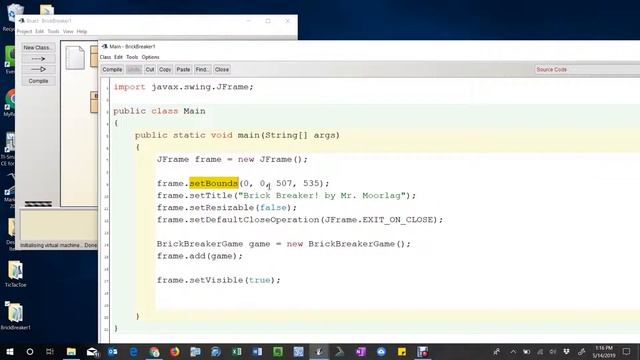Click the Dropbox icon in system tray
The height and width of the screenshot is (360, 640).
pyautogui.click(x=567, y=351)
